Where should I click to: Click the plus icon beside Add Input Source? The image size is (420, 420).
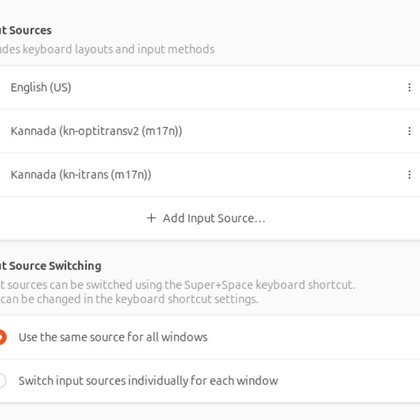coord(151,218)
